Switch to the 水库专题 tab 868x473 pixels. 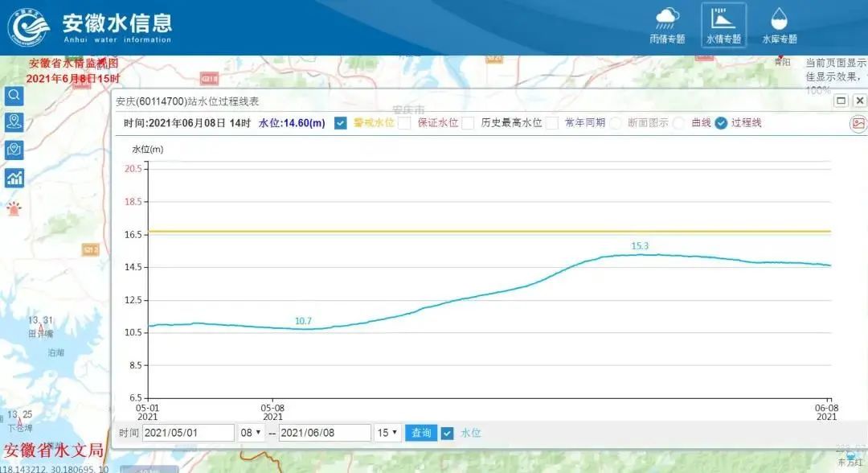point(779,26)
